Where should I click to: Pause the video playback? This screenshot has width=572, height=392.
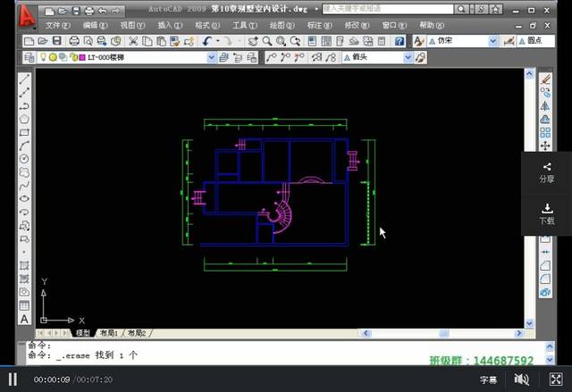[x=13, y=379]
